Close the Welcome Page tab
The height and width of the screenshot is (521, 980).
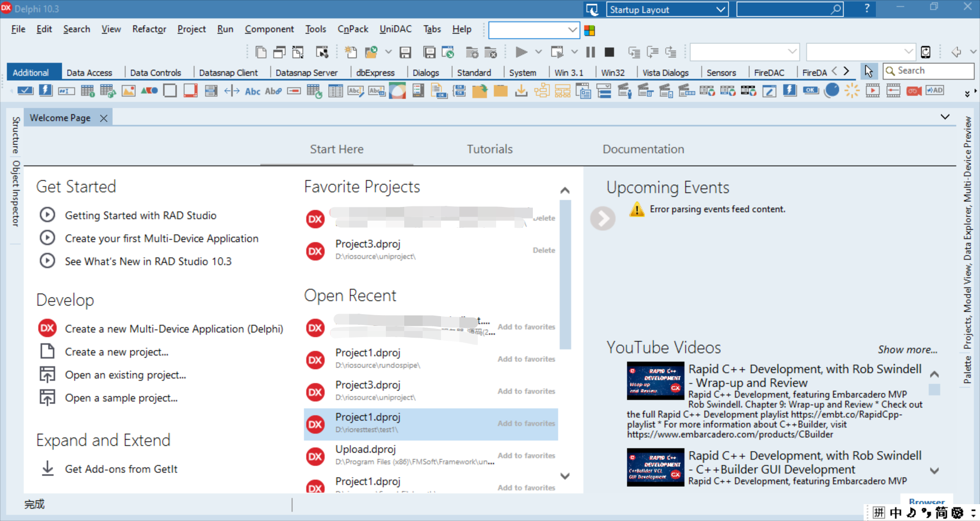pyautogui.click(x=104, y=118)
